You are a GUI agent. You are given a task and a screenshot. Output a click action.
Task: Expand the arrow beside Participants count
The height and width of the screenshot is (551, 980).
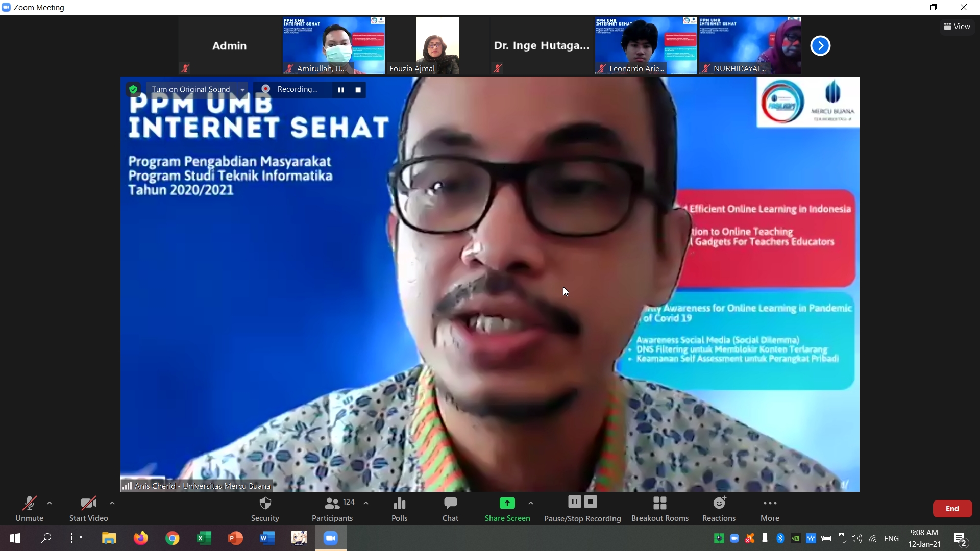tap(366, 503)
